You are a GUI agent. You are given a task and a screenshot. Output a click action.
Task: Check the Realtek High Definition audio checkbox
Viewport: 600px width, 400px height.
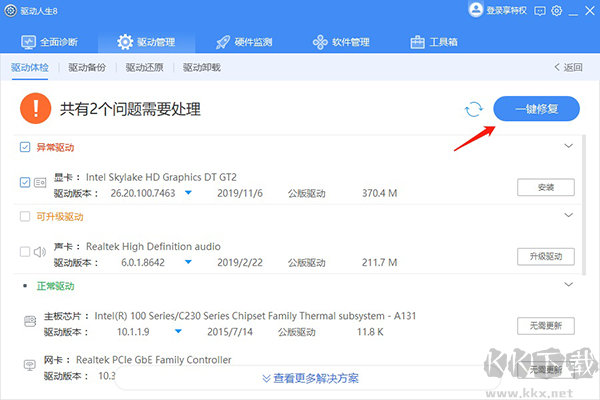coord(25,251)
